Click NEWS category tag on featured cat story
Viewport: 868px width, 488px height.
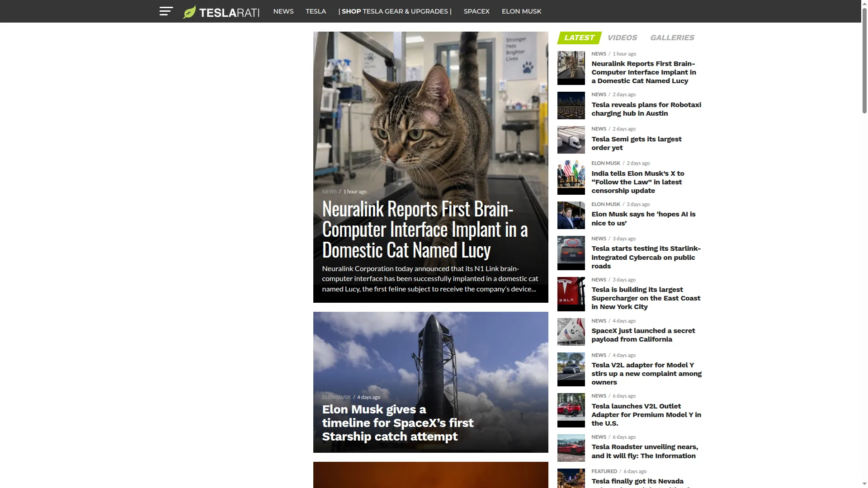[329, 192]
